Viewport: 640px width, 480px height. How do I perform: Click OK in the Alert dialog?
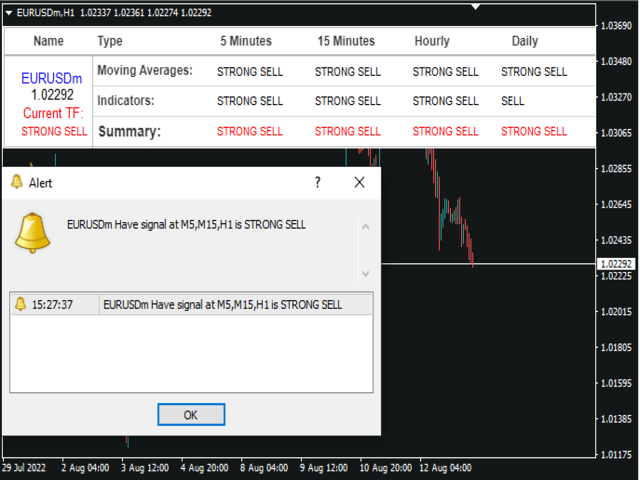[x=191, y=415]
